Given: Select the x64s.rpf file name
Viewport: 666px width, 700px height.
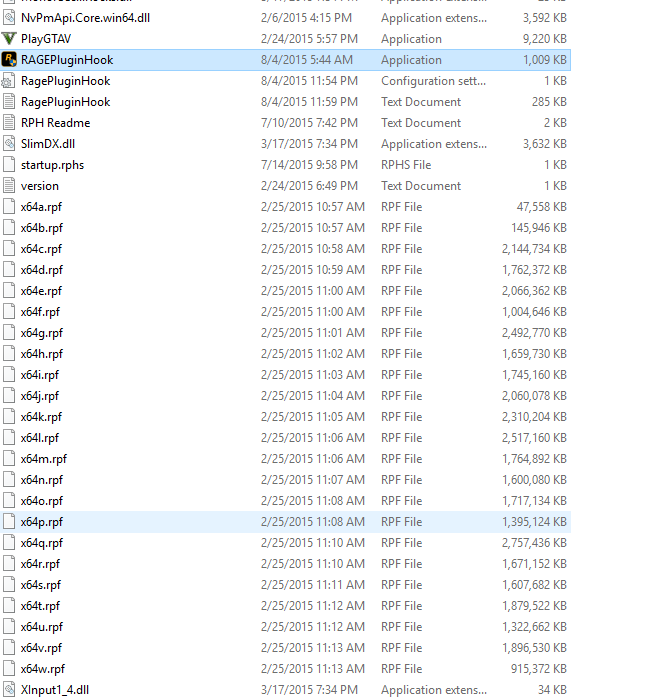Looking at the screenshot, I should point(41,585).
